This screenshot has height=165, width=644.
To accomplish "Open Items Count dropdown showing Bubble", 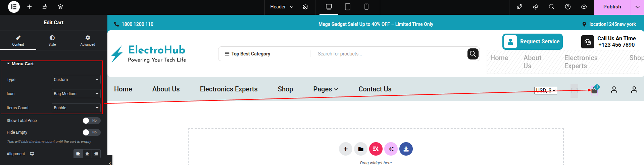I will [x=76, y=108].
